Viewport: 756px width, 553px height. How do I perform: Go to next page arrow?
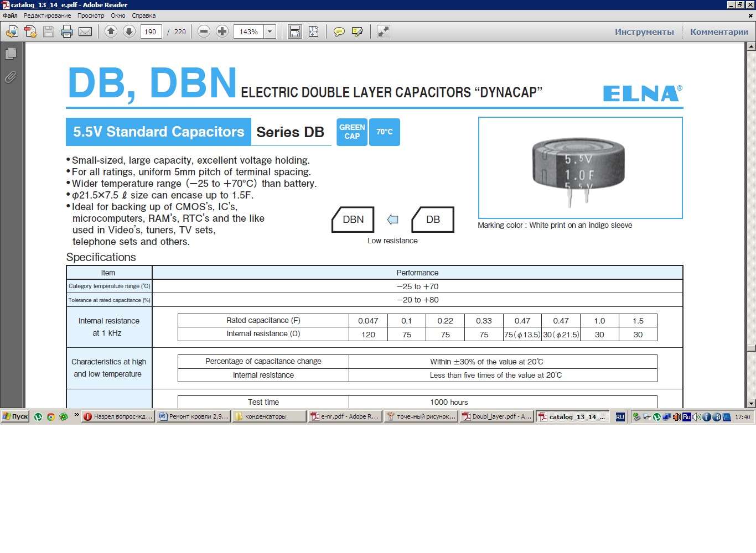[x=129, y=32]
